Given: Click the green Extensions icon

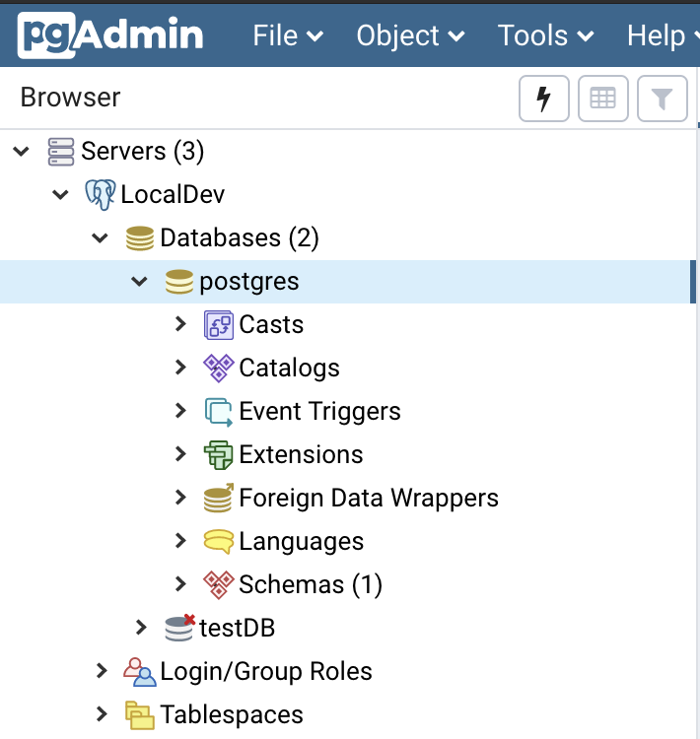Looking at the screenshot, I should 219,455.
